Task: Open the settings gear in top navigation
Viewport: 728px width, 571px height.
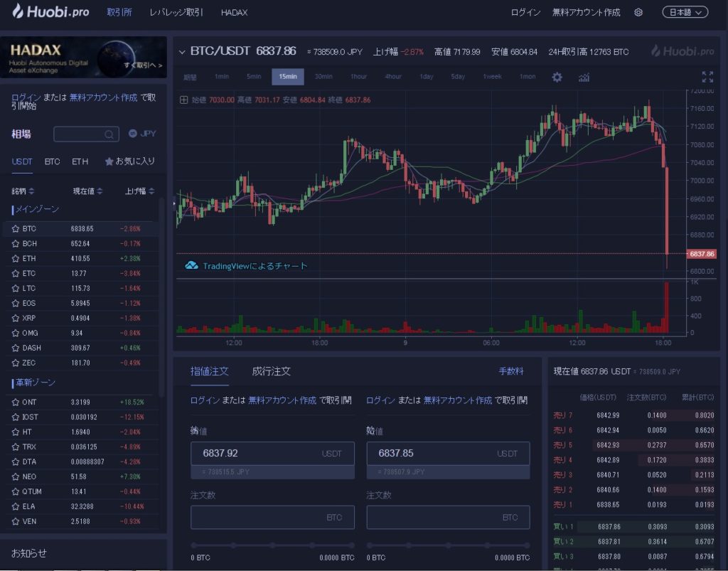Action: coord(638,13)
